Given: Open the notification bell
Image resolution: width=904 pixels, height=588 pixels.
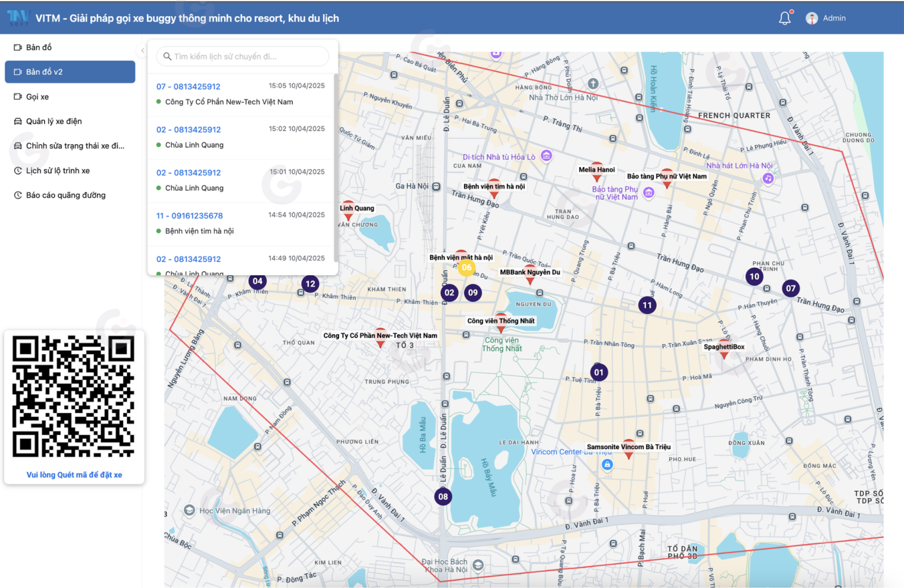Looking at the screenshot, I should click(785, 18).
